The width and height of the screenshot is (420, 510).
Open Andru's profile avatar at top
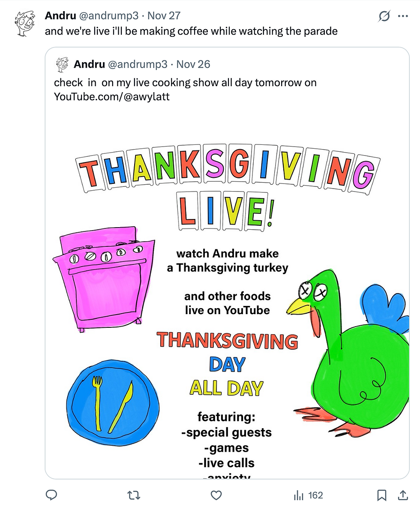25,23
